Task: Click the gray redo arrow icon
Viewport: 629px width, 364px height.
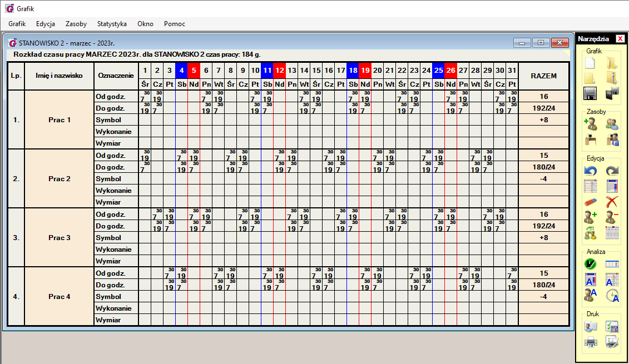Action: pos(612,171)
